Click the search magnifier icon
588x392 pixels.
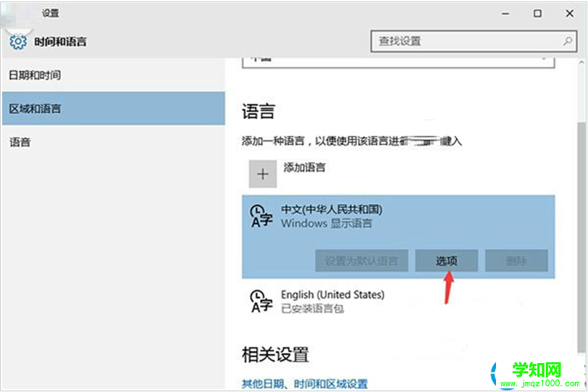tap(568, 41)
